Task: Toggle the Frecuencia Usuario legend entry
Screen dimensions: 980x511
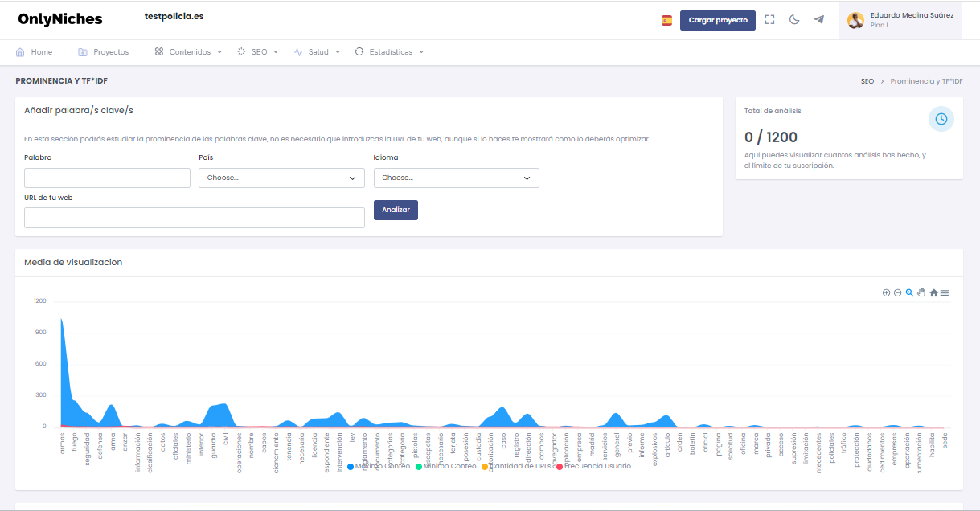Action: point(598,465)
